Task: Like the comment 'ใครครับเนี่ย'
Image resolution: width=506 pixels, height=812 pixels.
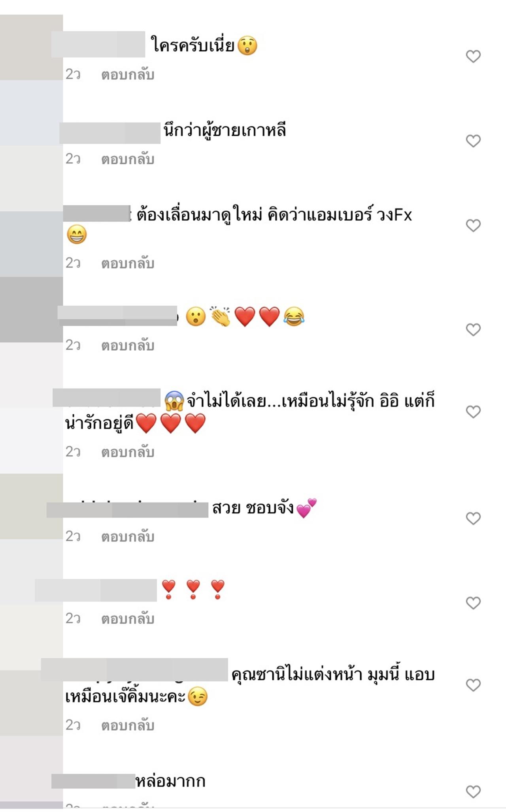Action: [473, 57]
